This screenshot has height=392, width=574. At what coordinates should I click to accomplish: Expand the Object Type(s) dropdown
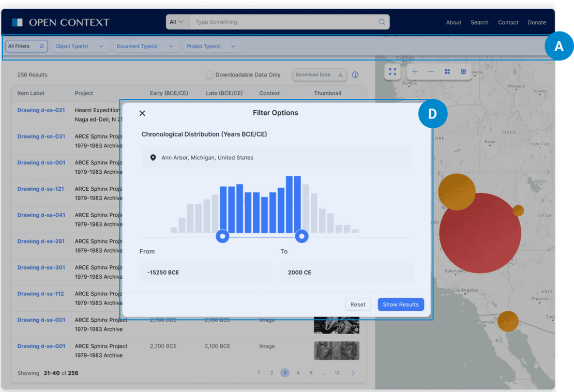point(81,46)
